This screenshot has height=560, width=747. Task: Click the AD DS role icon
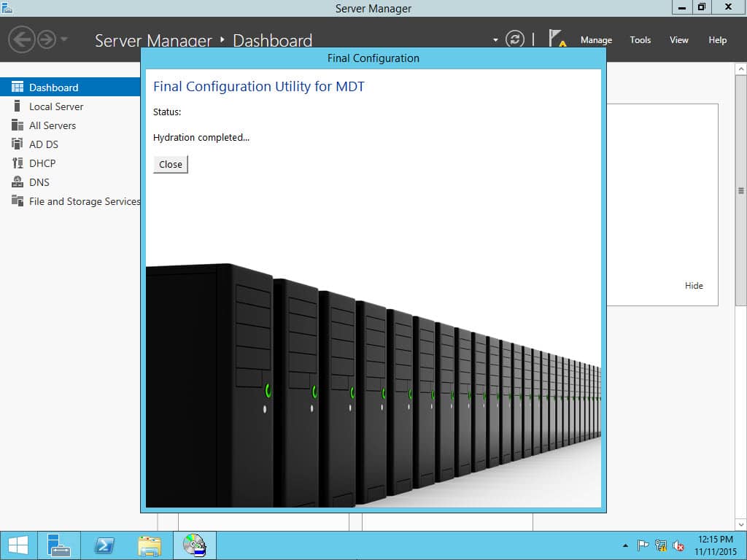tap(18, 144)
